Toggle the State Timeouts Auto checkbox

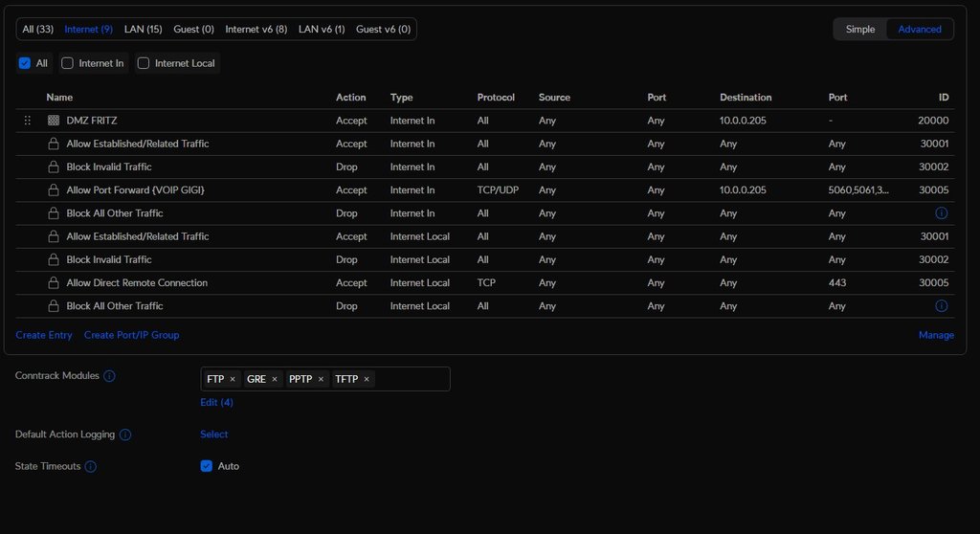(x=207, y=466)
